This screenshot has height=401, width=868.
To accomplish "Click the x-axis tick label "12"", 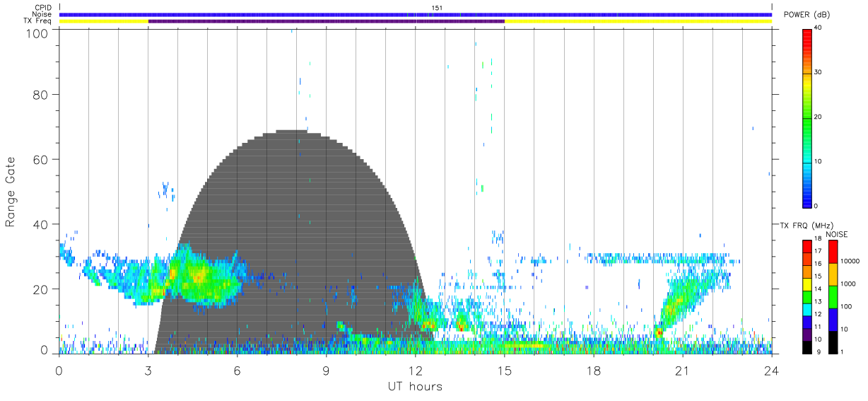I will coord(416,370).
